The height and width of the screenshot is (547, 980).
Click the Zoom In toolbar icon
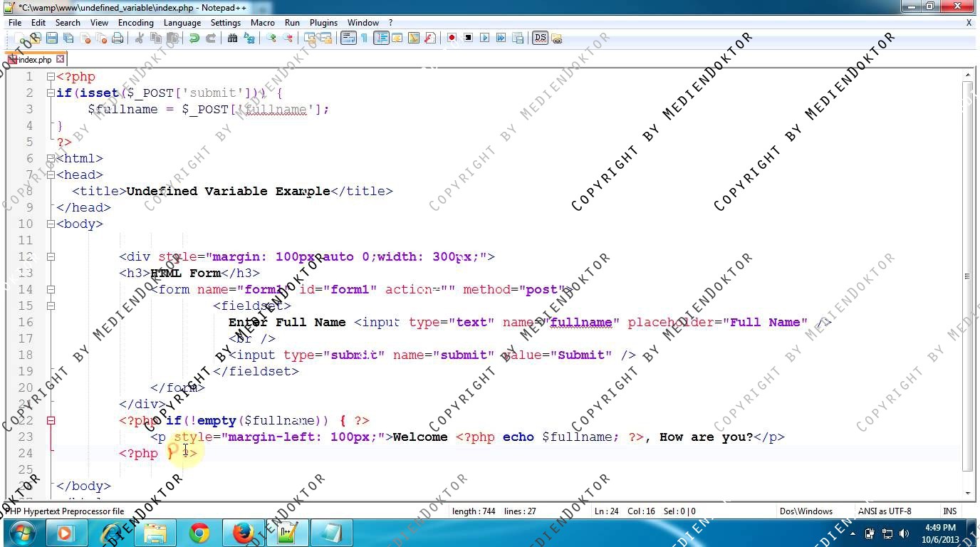271,38
